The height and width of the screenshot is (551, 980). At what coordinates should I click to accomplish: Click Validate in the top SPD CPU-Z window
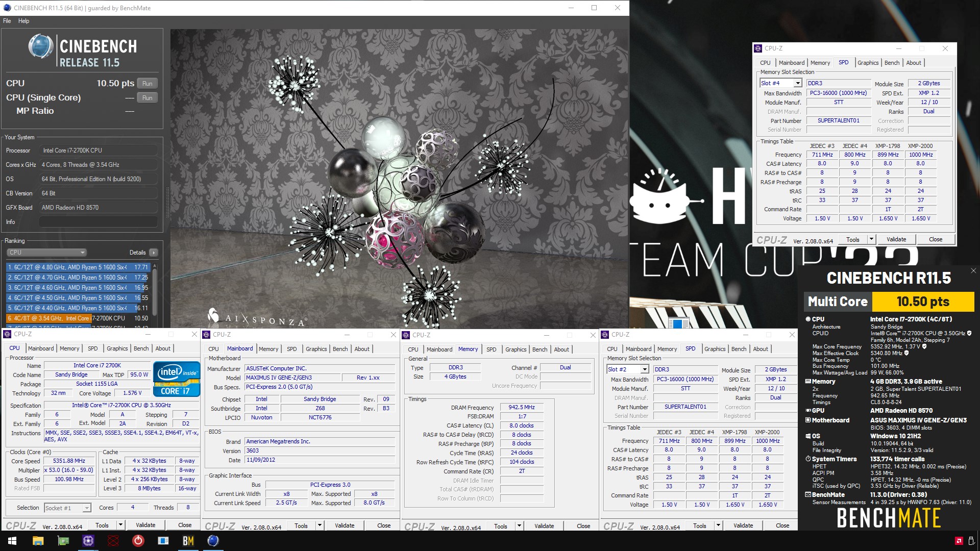click(x=896, y=239)
